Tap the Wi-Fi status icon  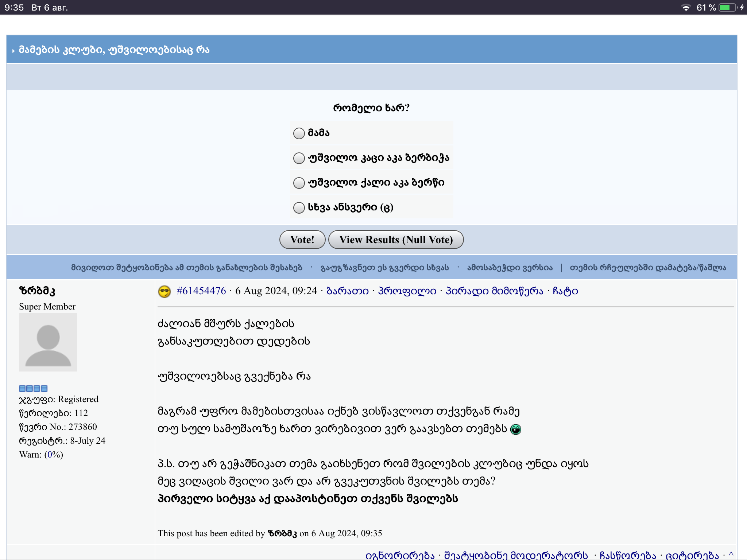686,7
